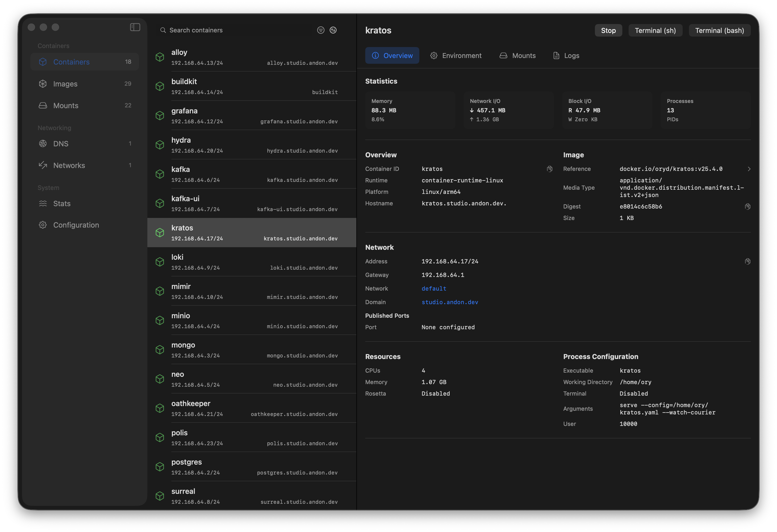Open the container filter icon

[321, 30]
